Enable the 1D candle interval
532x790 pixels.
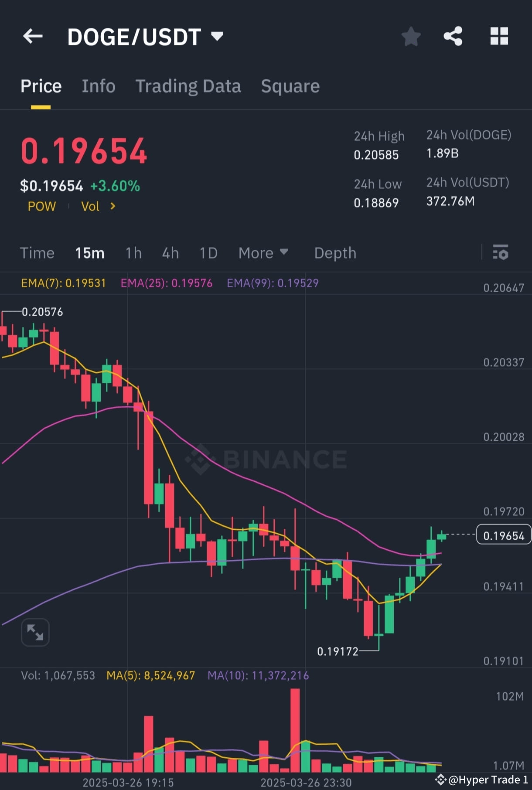(208, 253)
